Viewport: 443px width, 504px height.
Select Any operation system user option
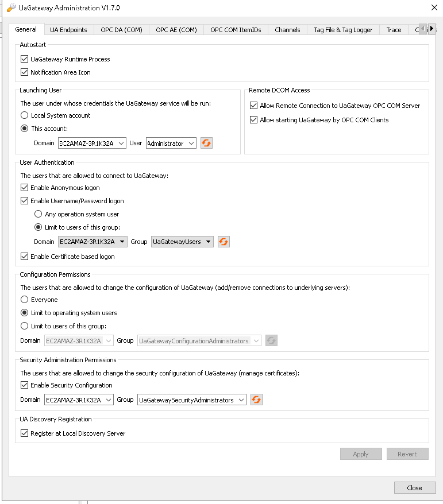click(x=39, y=214)
